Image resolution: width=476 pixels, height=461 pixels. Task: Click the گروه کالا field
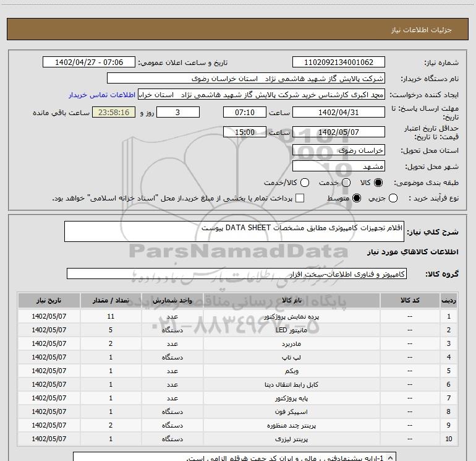click(x=236, y=274)
